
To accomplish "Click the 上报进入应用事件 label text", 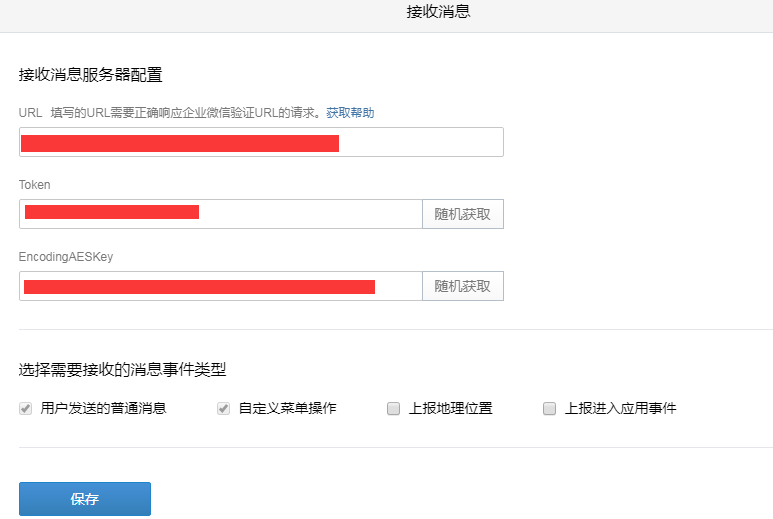I will pyautogui.click(x=620, y=409).
